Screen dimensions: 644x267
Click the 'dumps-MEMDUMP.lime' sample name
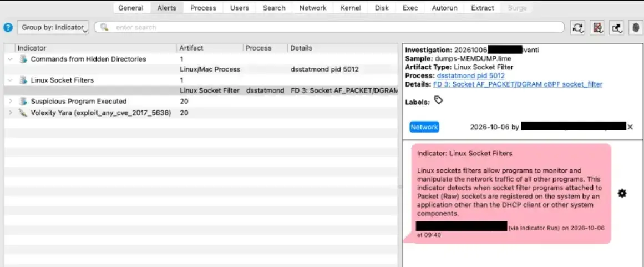pyautogui.click(x=468, y=59)
